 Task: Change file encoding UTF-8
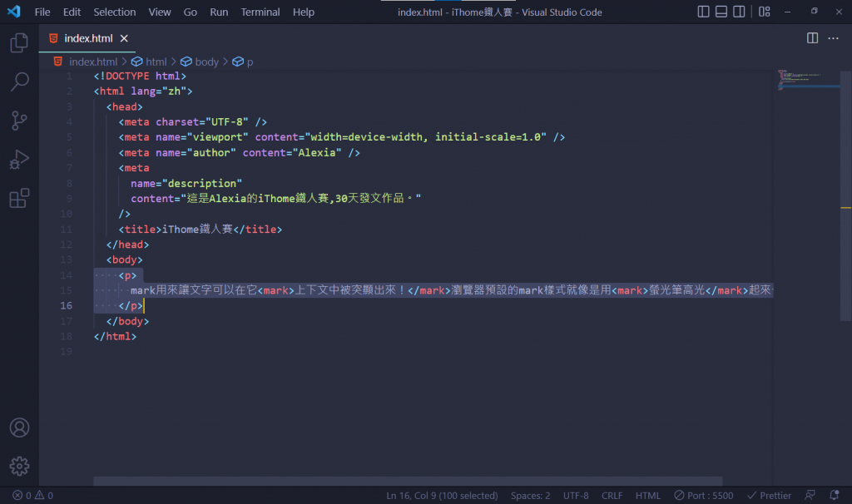click(x=576, y=496)
